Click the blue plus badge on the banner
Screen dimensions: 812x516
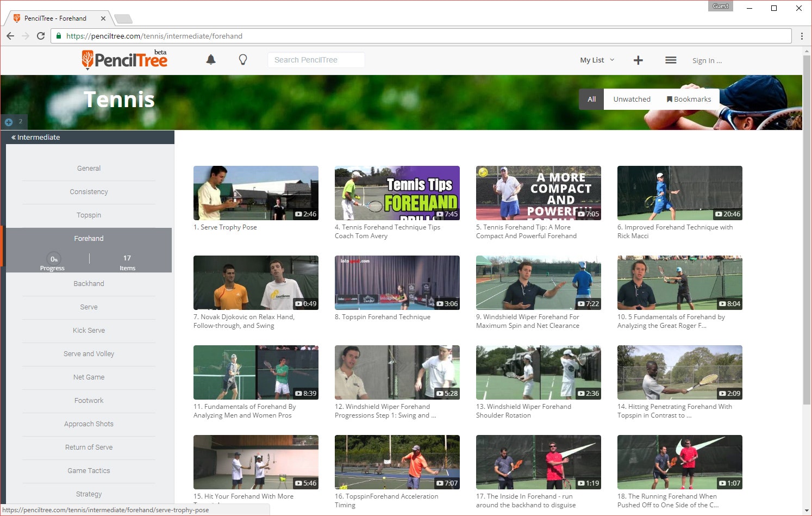click(x=9, y=122)
